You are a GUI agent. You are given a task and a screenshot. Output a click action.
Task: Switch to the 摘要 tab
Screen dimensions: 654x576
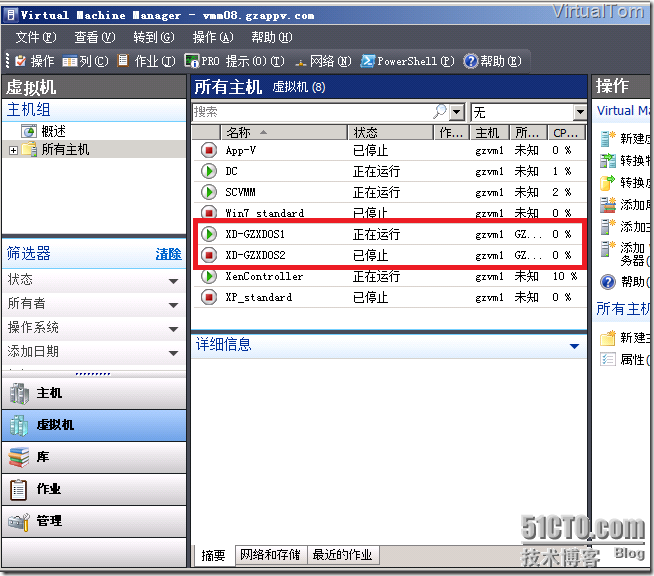pos(213,555)
